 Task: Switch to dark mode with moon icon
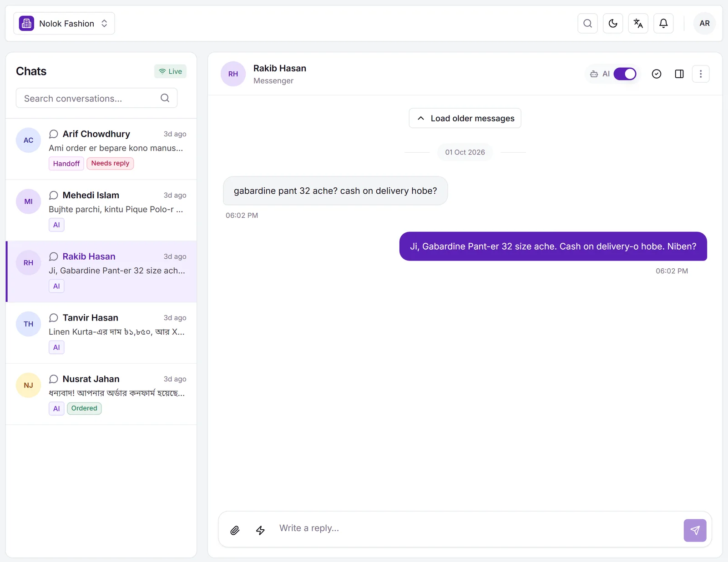click(x=613, y=23)
